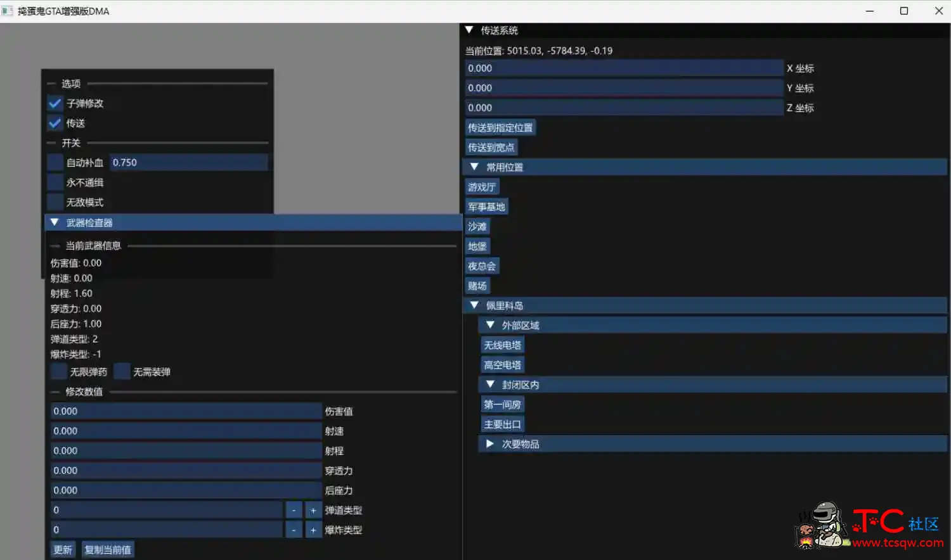This screenshot has height=560, width=951.
Task: Click the X 坐标 input field
Action: coord(624,68)
